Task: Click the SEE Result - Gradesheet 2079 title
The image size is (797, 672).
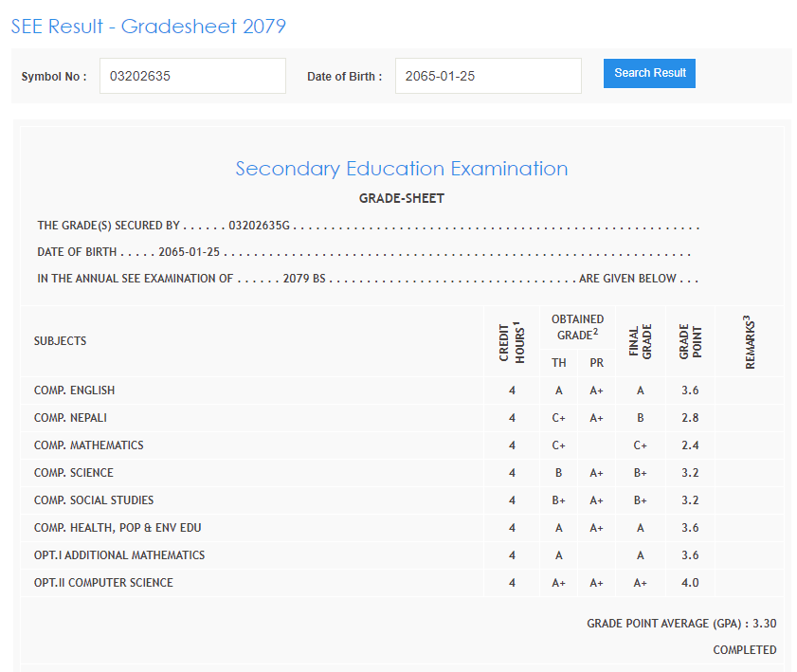Action: pos(148,27)
